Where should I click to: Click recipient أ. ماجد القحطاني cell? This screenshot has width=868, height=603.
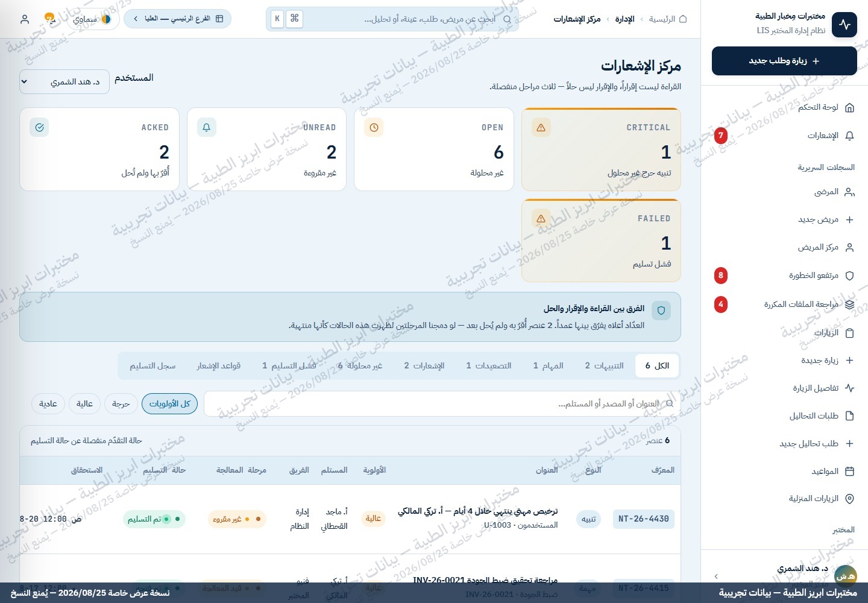[x=334, y=519]
